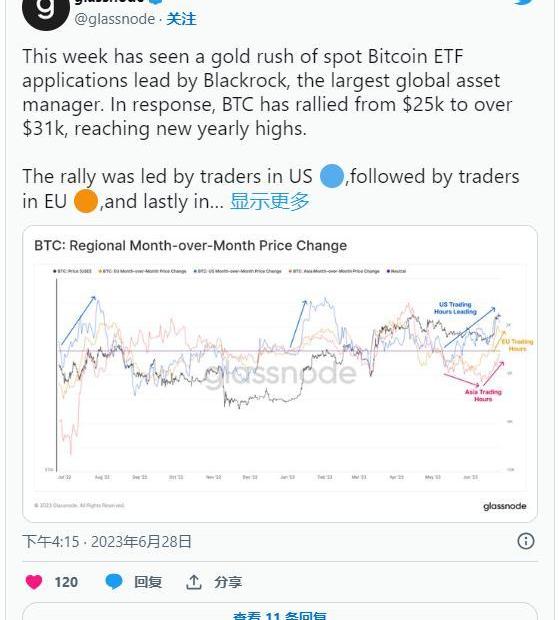Click the blue reply bubble icon
559x620 pixels.
[x=114, y=582]
